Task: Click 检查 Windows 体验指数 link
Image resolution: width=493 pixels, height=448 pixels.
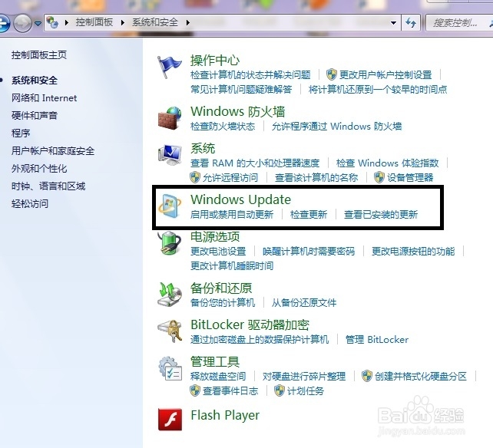Action: click(387, 163)
